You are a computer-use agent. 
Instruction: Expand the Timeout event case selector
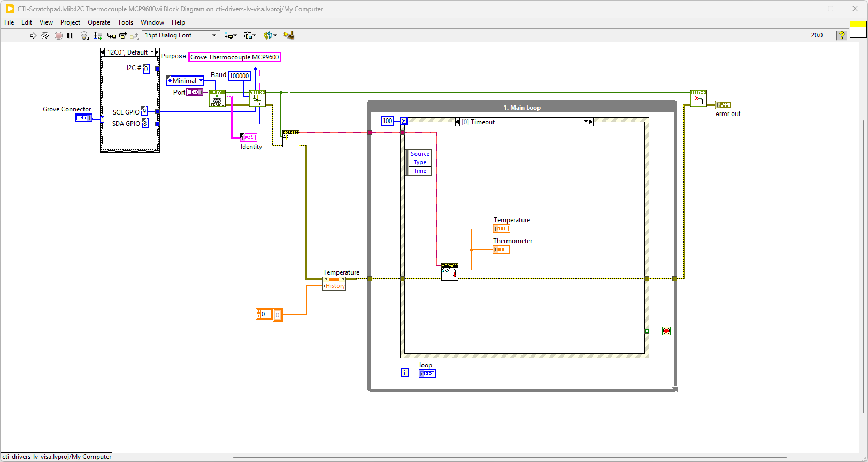coord(586,122)
